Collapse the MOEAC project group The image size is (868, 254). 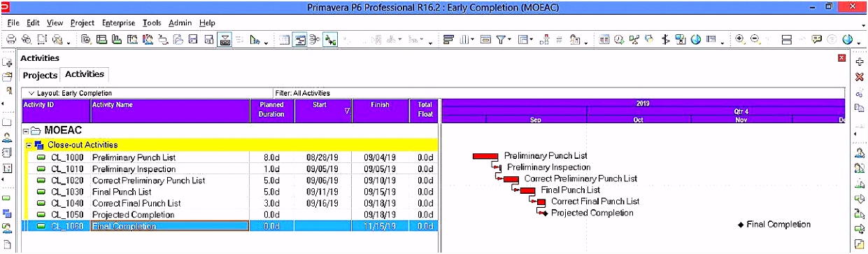click(x=26, y=131)
